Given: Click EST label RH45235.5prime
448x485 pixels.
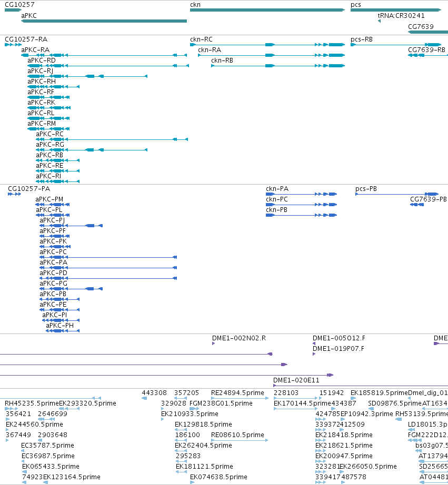Looking at the screenshot, I should (x=32, y=403).
